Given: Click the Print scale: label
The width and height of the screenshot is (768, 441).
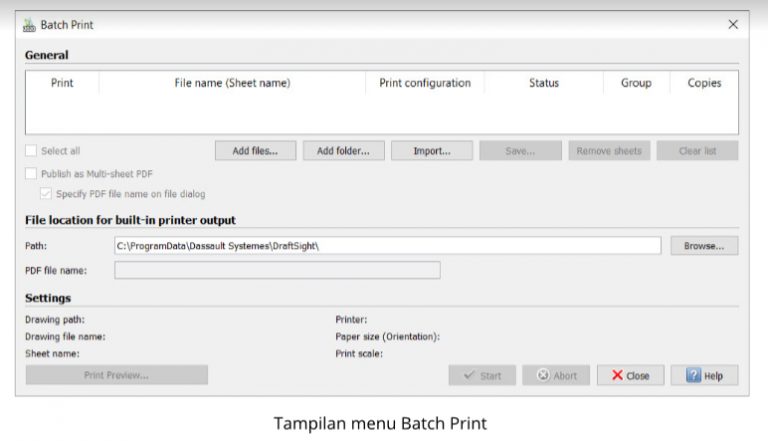Looking at the screenshot, I should pyautogui.click(x=359, y=354).
